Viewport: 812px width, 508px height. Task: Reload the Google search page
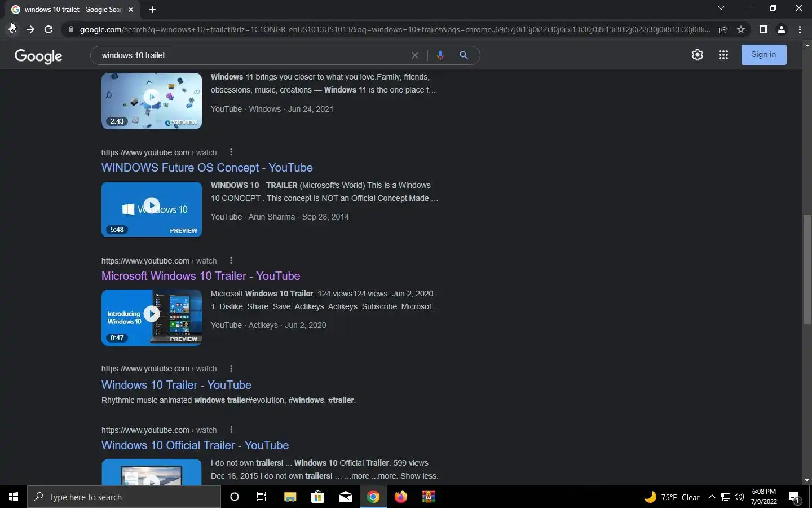click(48, 29)
